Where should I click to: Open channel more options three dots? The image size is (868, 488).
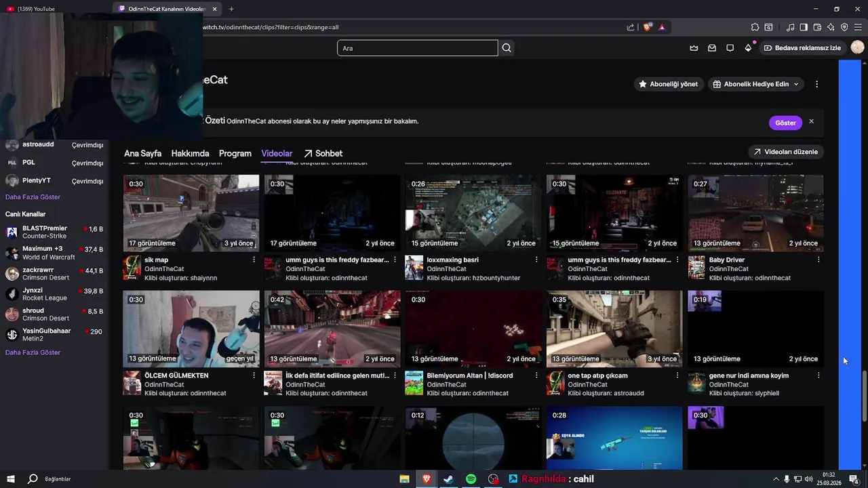pos(816,84)
